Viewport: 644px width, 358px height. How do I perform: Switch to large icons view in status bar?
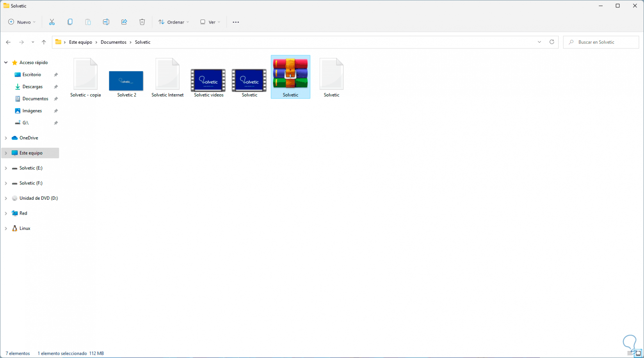click(x=638, y=353)
